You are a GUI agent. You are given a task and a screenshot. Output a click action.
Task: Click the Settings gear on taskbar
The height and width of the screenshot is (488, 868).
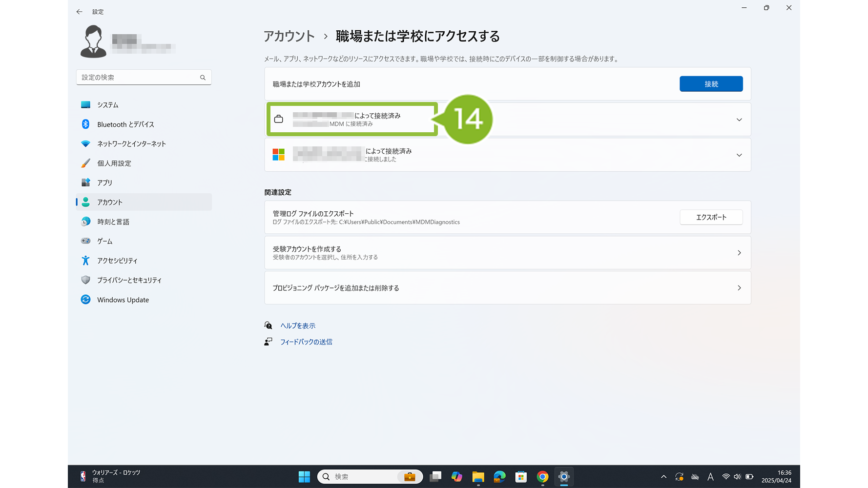564,477
